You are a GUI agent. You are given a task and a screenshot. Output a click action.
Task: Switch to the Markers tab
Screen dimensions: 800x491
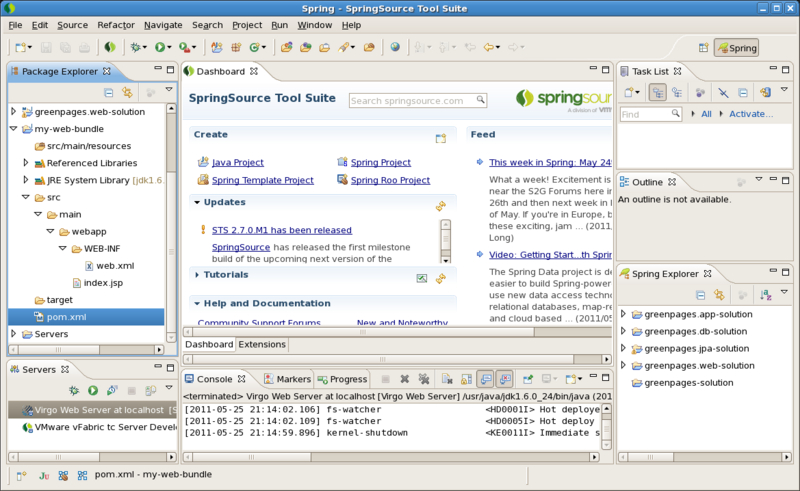(288, 379)
